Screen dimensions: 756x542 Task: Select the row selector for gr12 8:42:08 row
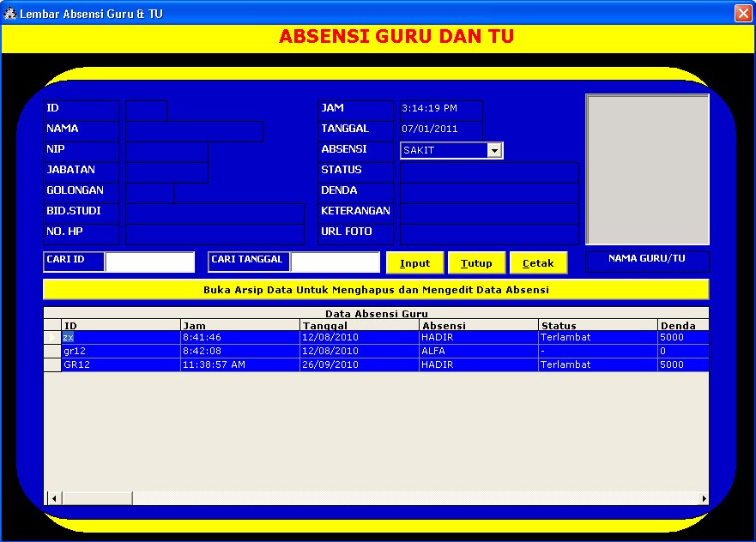[x=52, y=351]
